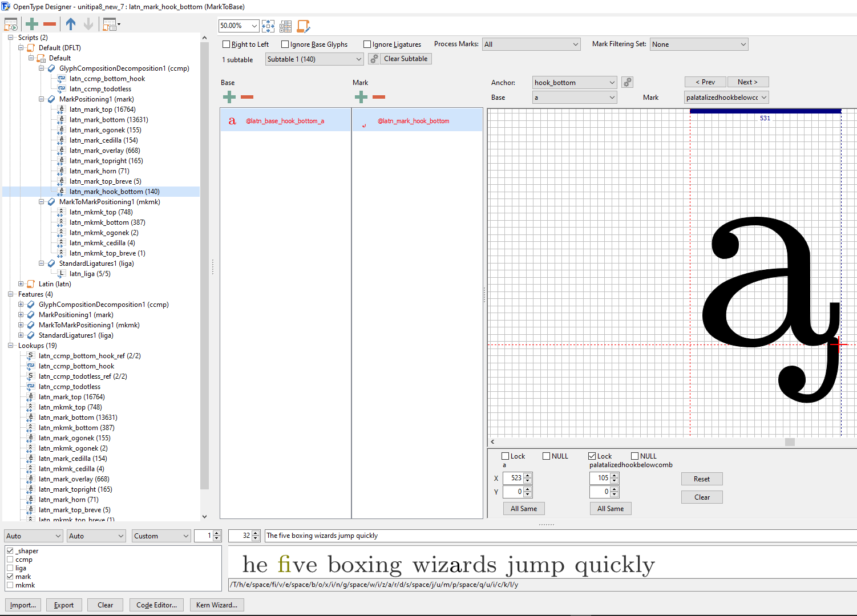Click the StandardLigatures1 (liga) icon in Features
Screen dimensions: 857x616
tap(31, 335)
